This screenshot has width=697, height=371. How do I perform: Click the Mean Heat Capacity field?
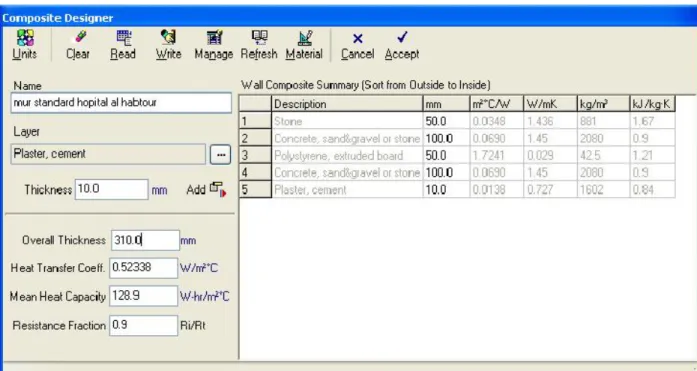144,296
